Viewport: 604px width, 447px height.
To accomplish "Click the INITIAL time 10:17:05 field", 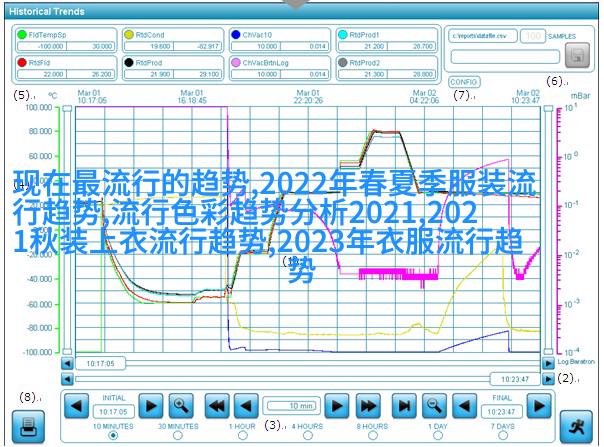I will pyautogui.click(x=113, y=412).
